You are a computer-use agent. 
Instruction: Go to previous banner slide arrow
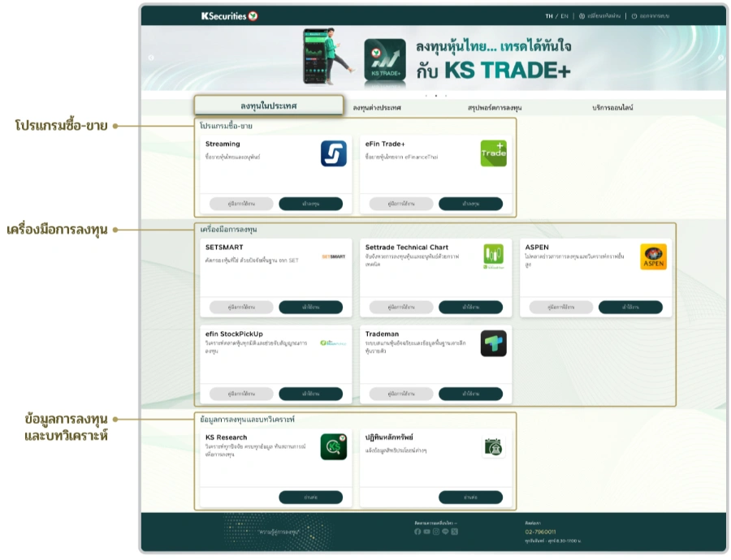tap(150, 58)
